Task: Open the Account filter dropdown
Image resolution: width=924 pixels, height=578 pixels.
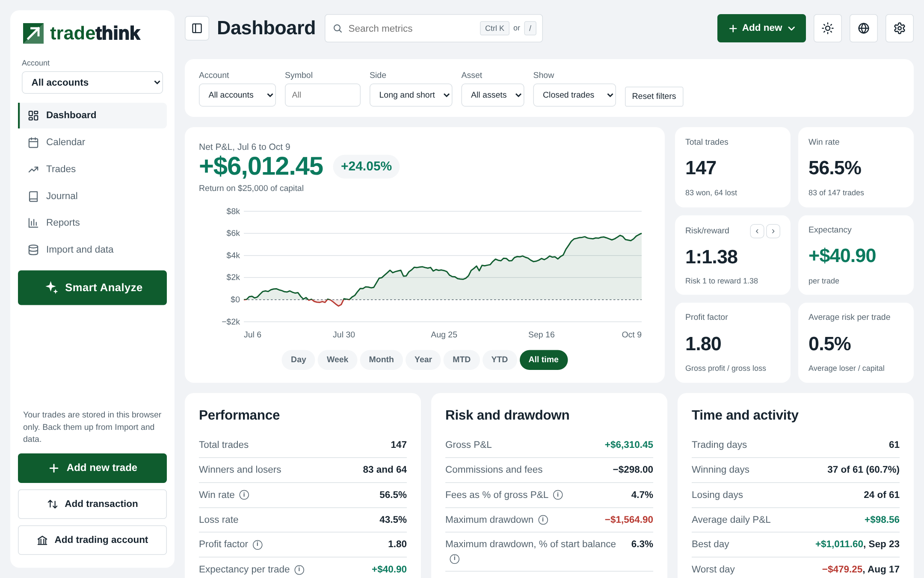Action: coord(237,95)
